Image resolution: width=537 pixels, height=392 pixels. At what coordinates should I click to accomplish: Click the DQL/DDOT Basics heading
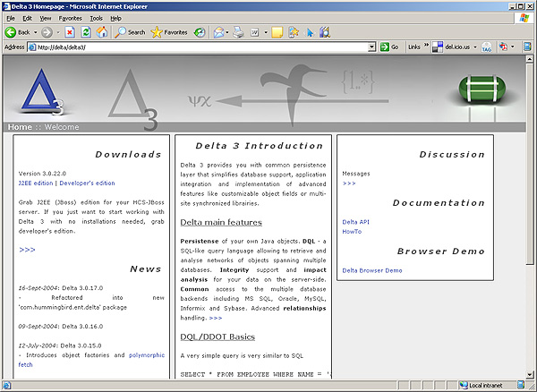point(217,337)
